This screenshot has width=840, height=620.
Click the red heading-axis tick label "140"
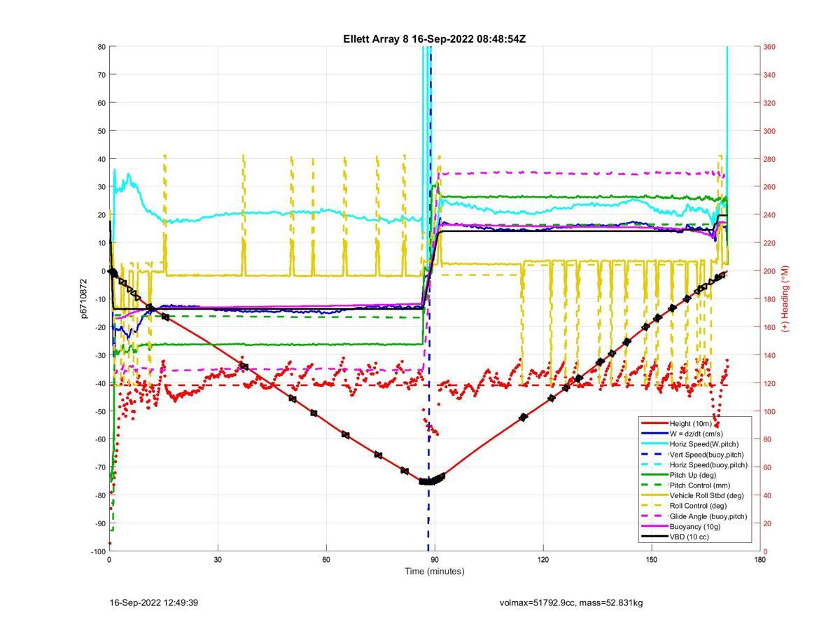[769, 355]
